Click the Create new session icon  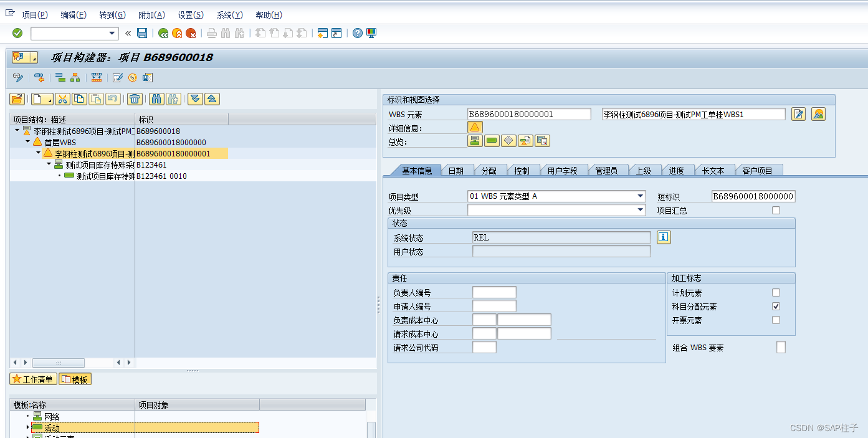323,33
